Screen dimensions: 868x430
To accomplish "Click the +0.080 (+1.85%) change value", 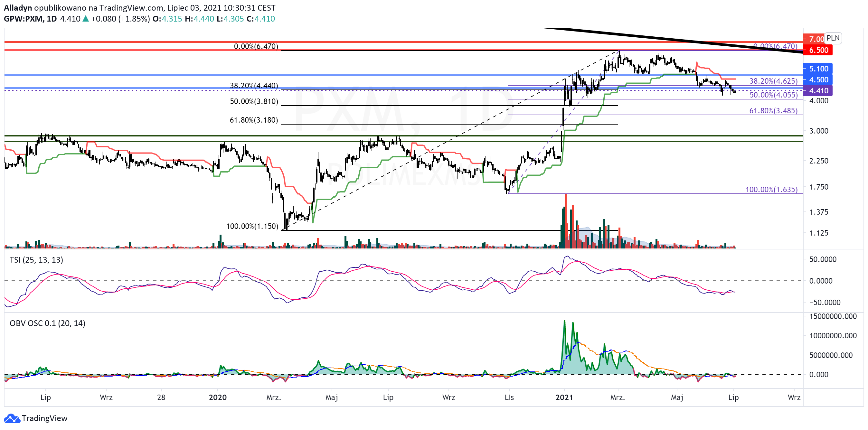I will click(121, 19).
